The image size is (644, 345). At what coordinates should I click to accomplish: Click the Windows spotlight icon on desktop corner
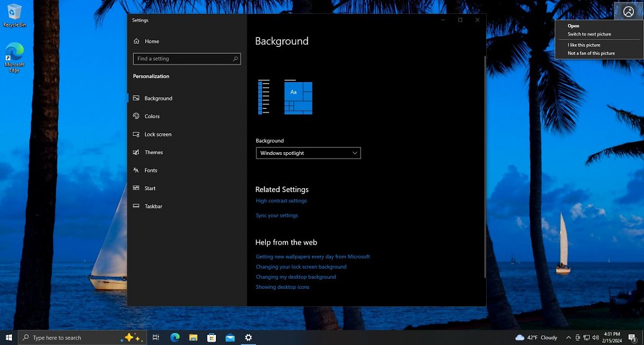click(x=628, y=11)
